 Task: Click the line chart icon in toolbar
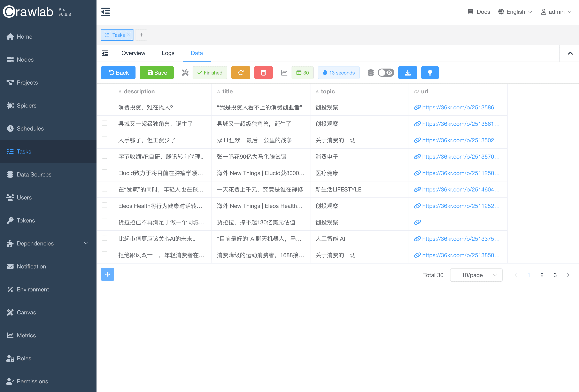point(284,73)
